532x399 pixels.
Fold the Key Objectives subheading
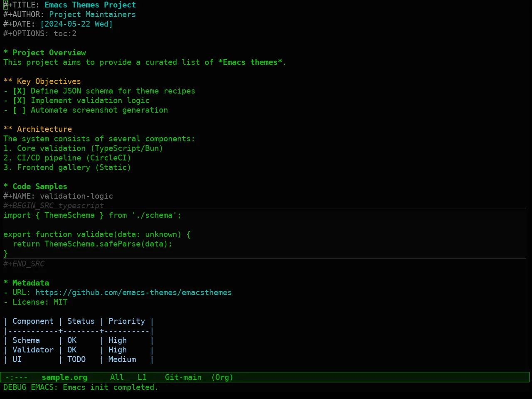coord(42,81)
